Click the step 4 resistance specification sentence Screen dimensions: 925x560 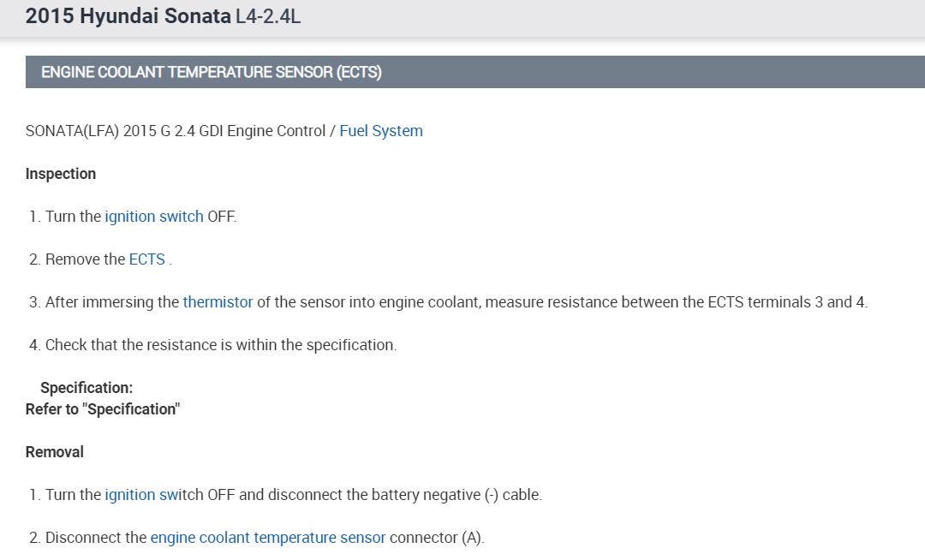[x=221, y=345]
